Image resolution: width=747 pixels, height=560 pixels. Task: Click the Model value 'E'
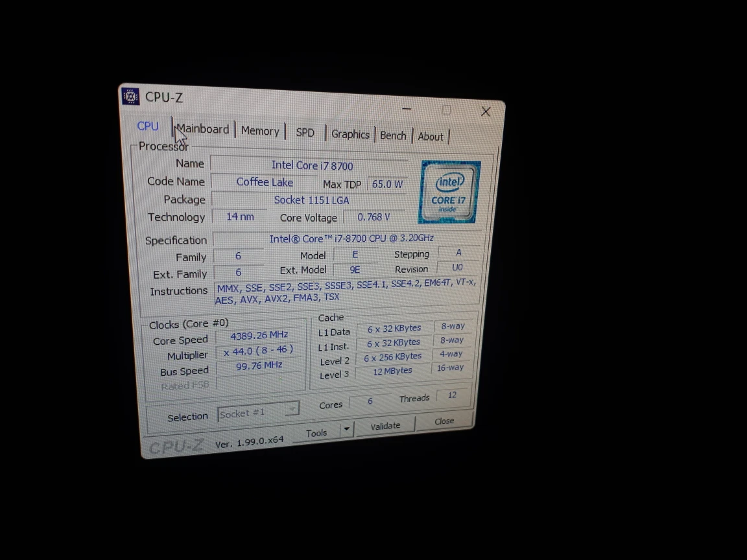click(355, 255)
